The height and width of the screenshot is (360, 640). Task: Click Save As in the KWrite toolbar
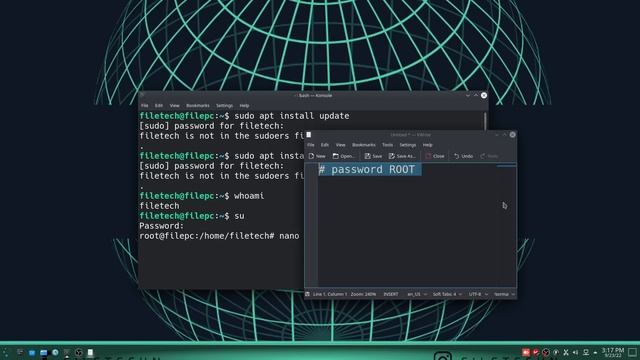[402, 156]
